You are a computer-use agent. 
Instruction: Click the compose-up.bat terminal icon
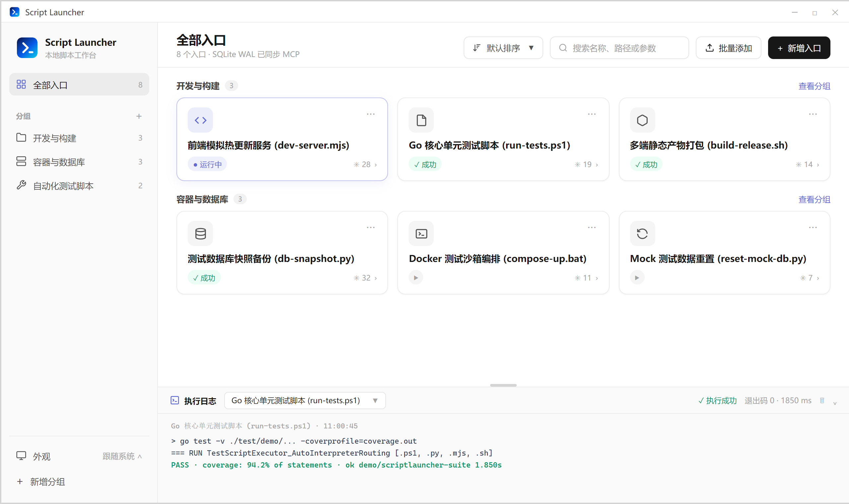(x=421, y=234)
